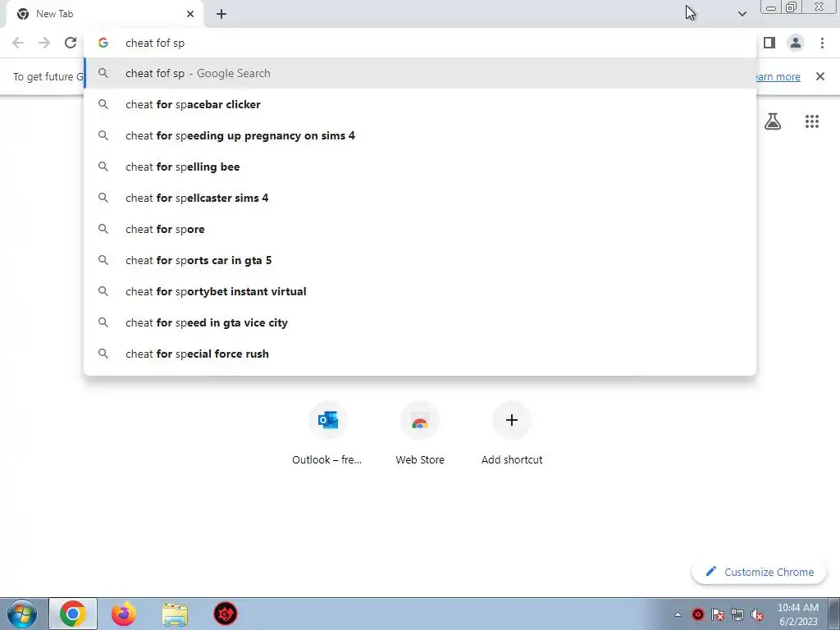Dismiss the info bar with X

pyautogui.click(x=820, y=76)
